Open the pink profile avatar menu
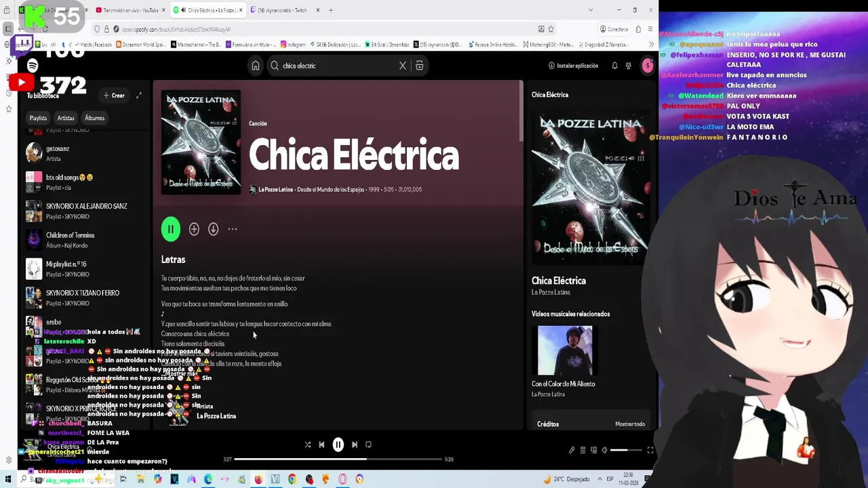 click(x=648, y=66)
